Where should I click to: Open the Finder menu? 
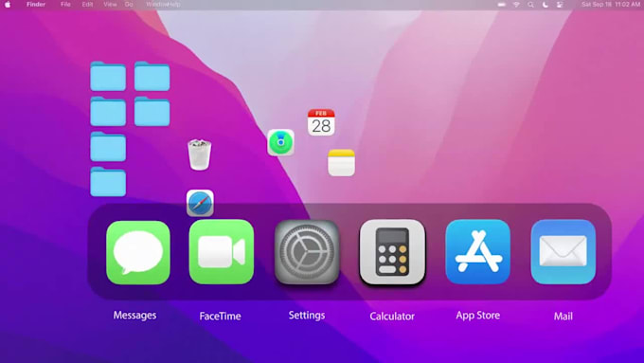coord(36,5)
